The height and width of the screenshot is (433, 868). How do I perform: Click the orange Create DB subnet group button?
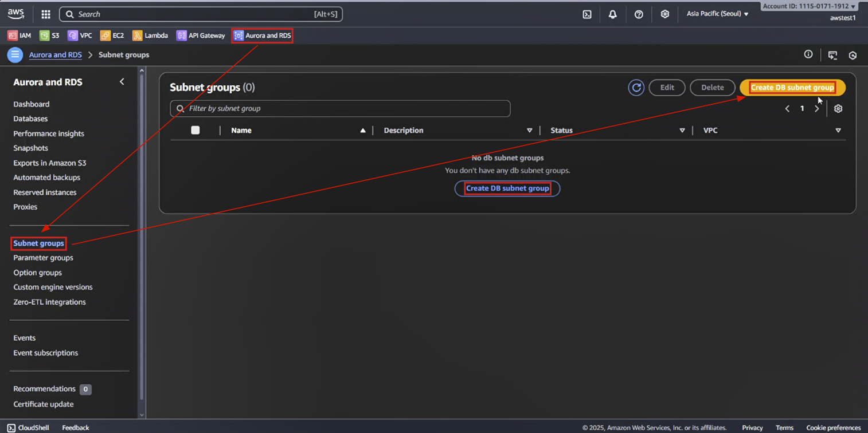pyautogui.click(x=792, y=88)
